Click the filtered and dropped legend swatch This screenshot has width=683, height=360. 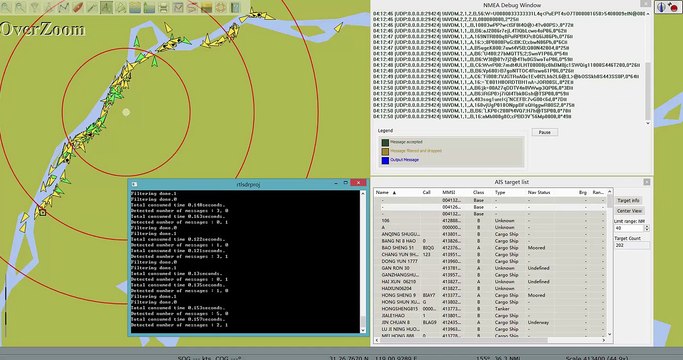[x=385, y=151]
